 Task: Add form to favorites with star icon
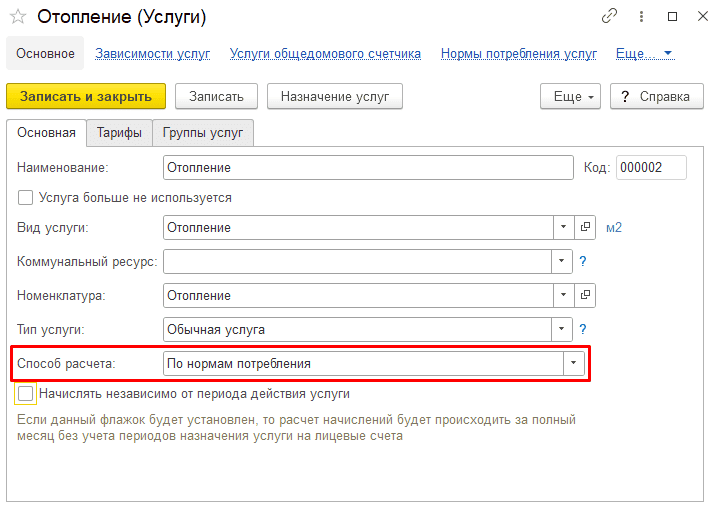tap(17, 17)
